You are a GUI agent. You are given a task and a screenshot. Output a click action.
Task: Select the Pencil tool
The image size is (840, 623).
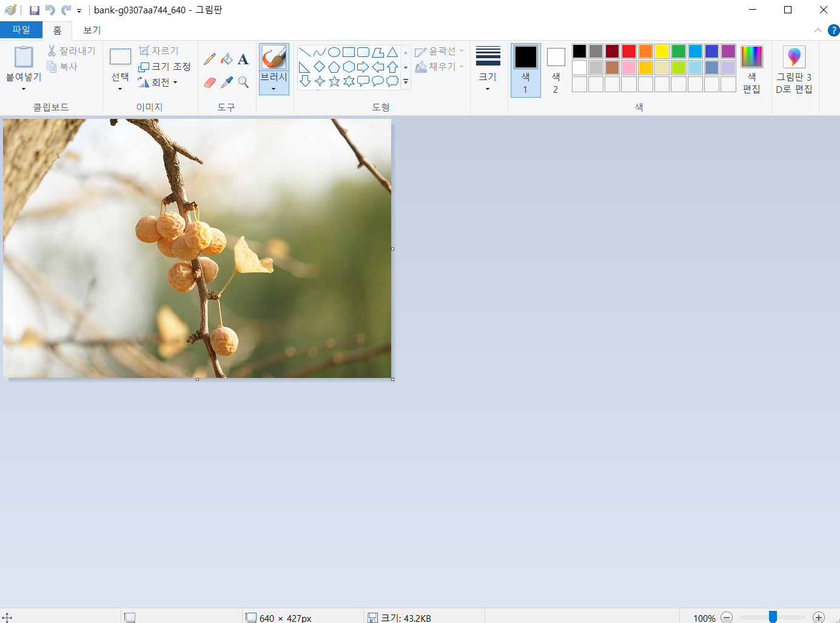pyautogui.click(x=210, y=59)
